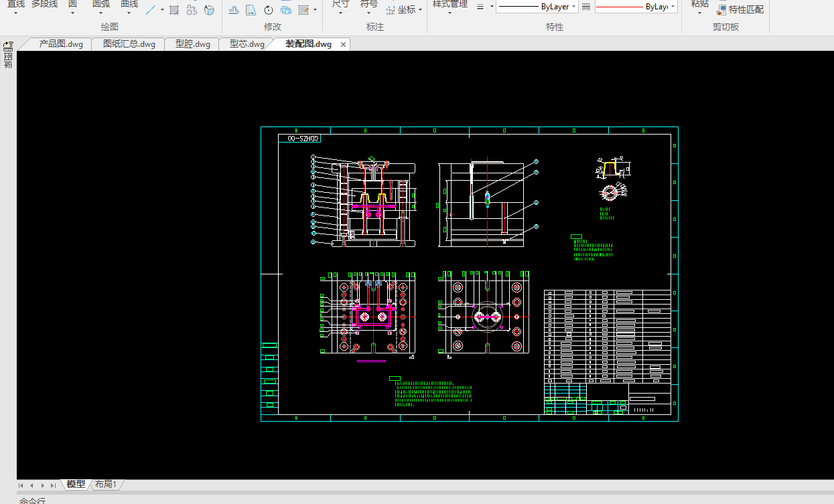Click the lineweight icon beside ByLayer
The image size is (834, 504).
click(x=585, y=7)
